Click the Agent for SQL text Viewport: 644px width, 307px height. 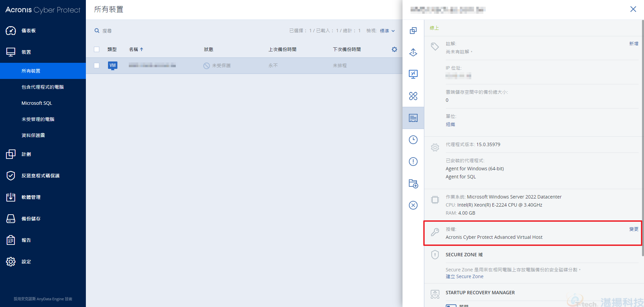coord(461,177)
